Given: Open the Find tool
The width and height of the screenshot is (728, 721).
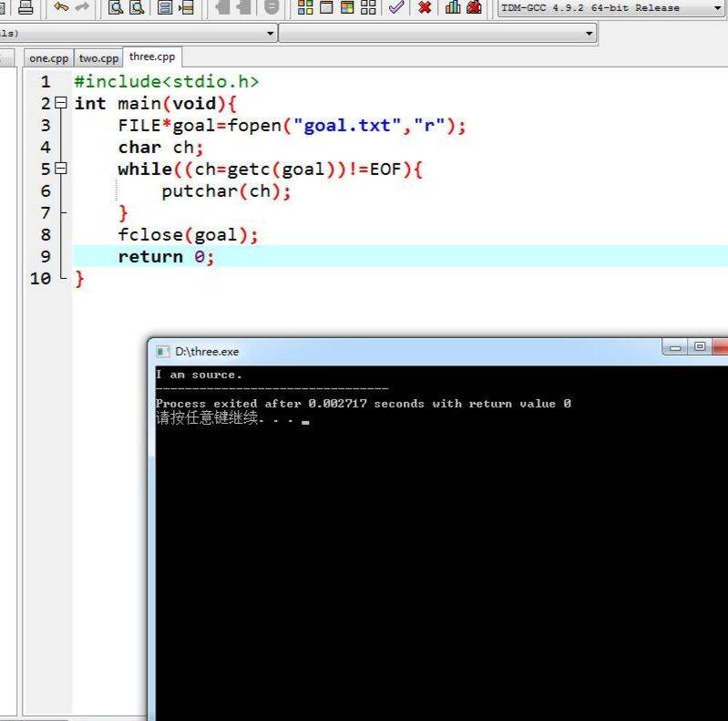Looking at the screenshot, I should coord(116,7).
